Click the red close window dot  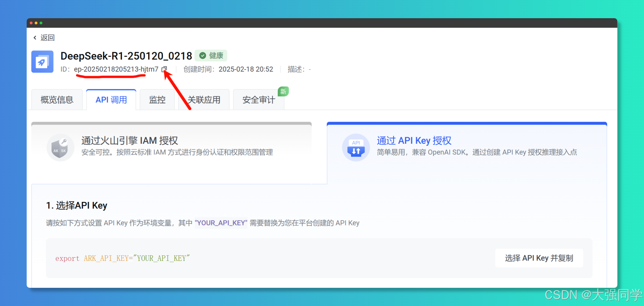click(31, 23)
